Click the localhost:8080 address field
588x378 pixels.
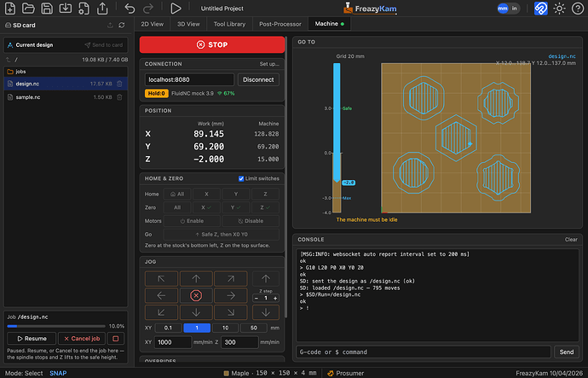click(189, 79)
